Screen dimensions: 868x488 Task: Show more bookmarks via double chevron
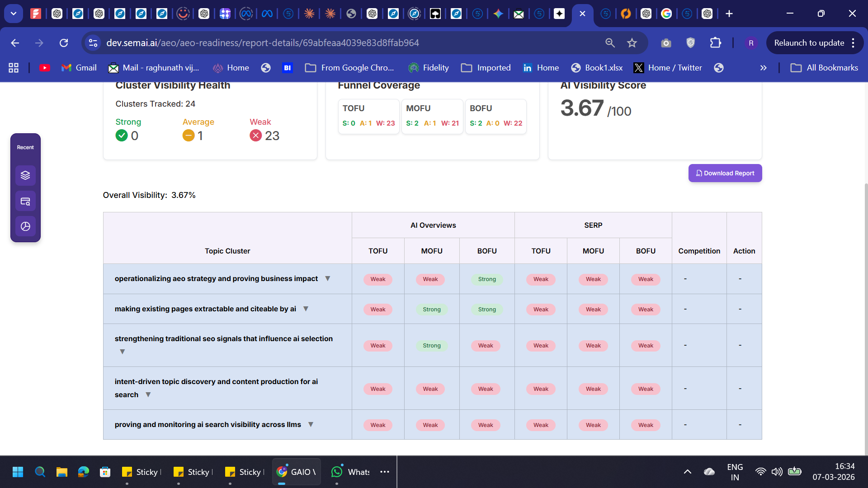pyautogui.click(x=763, y=68)
